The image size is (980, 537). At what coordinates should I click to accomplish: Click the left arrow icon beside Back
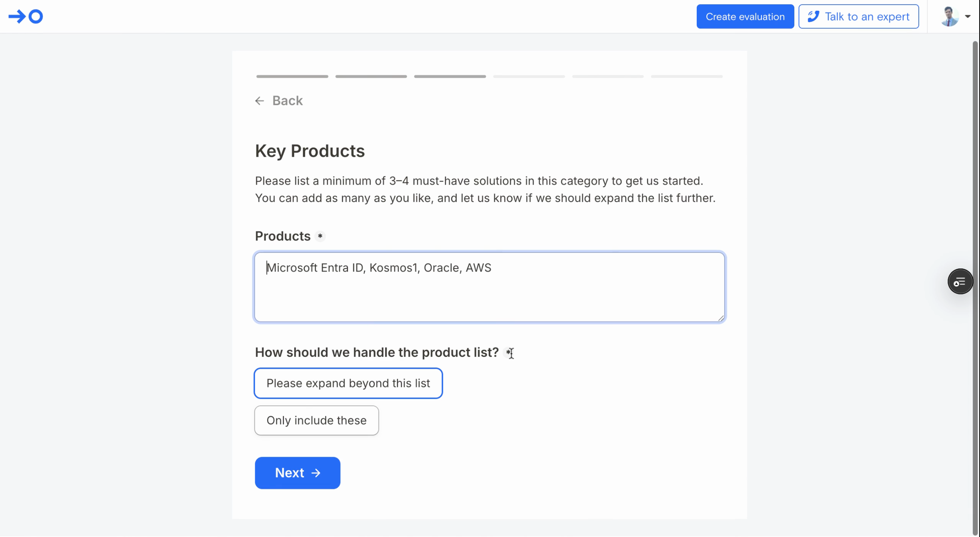(x=259, y=101)
